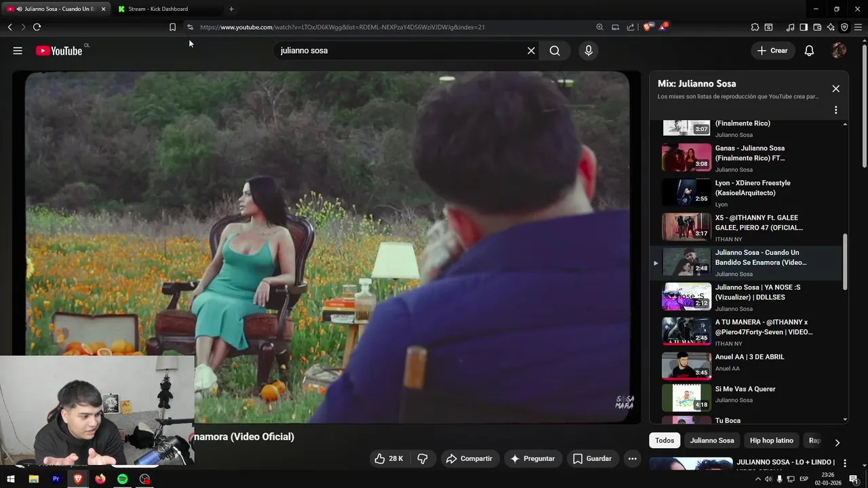Open the account avatar menu
This screenshot has width=868, height=488.
coord(839,51)
